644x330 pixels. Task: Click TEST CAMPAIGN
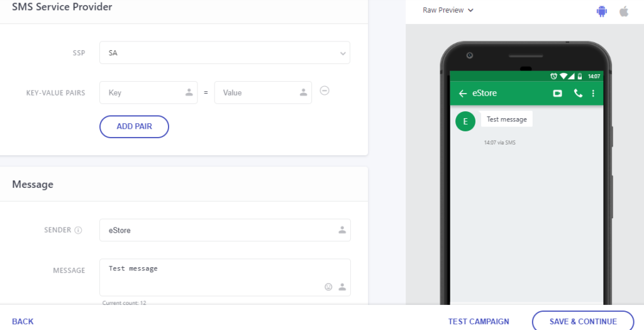point(479,321)
